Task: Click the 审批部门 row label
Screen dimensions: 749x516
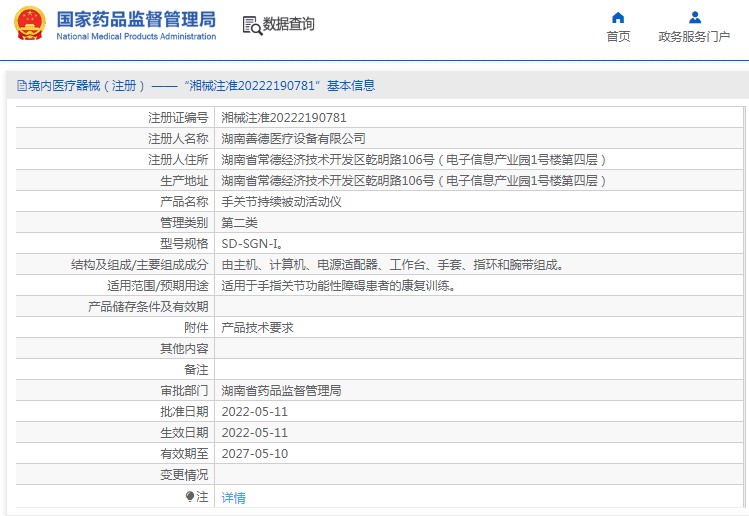Action: [x=184, y=391]
